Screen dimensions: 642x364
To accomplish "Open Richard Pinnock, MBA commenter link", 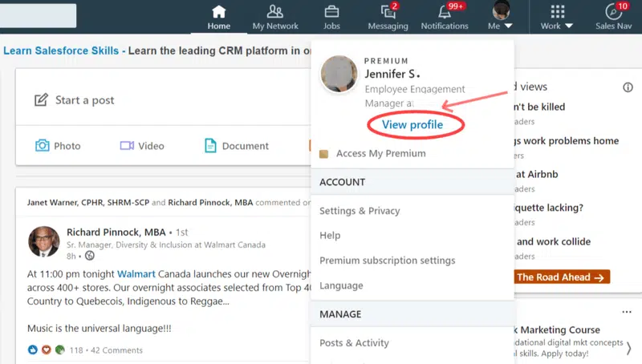I will tap(210, 203).
